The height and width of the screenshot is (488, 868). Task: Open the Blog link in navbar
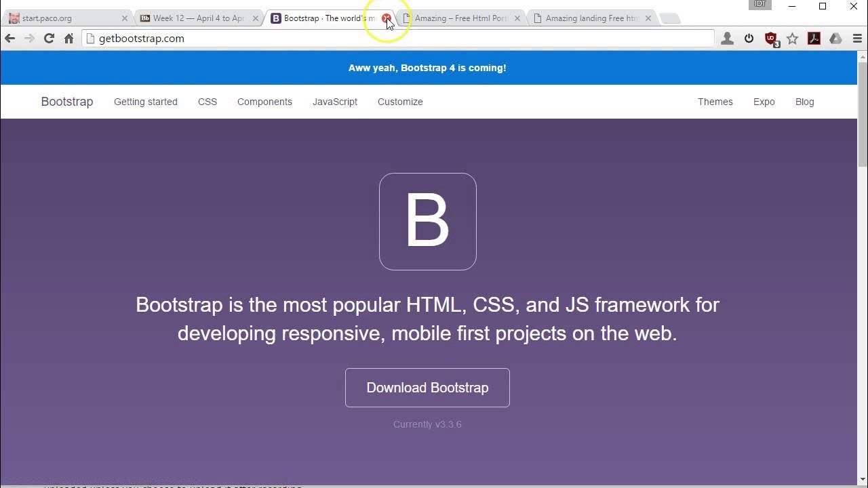pos(805,102)
